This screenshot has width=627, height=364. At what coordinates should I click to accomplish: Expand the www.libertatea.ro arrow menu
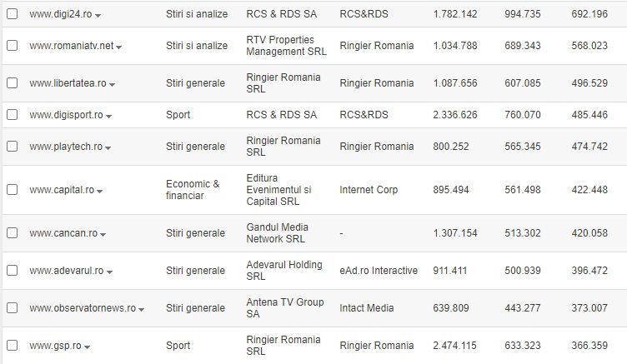112,85
